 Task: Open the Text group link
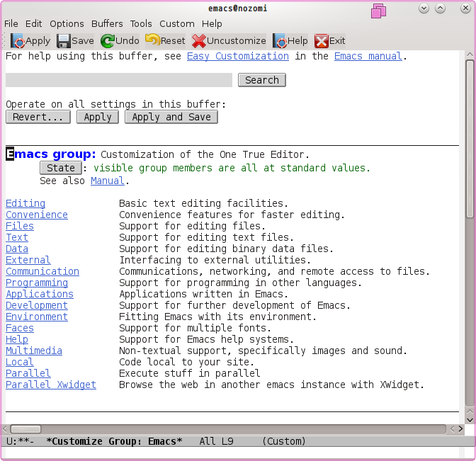[x=17, y=237]
